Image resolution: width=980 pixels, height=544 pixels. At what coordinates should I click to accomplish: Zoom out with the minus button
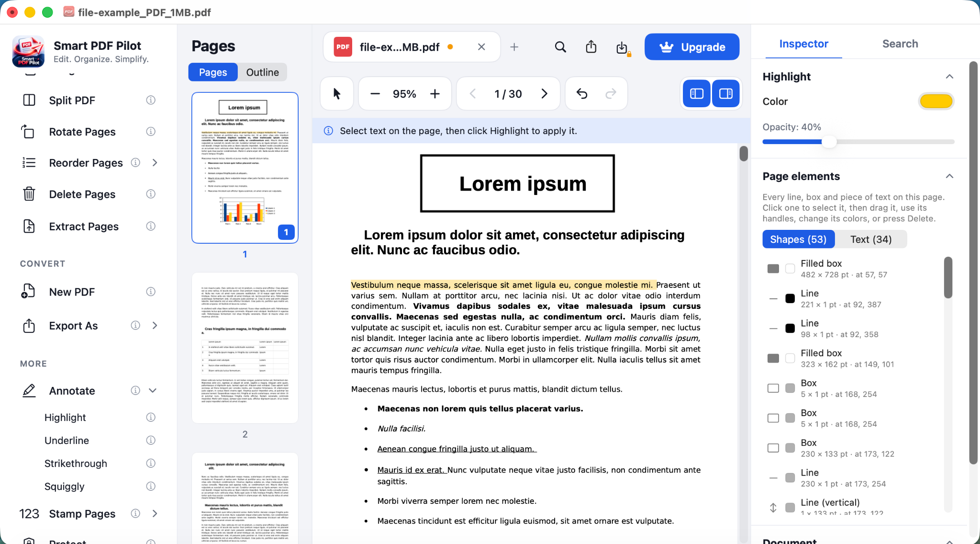tap(375, 94)
